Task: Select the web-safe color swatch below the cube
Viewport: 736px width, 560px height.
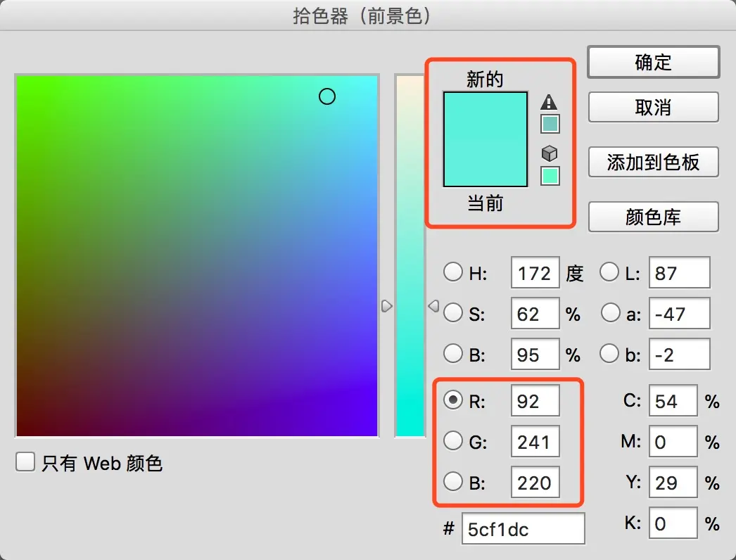Action: point(550,176)
